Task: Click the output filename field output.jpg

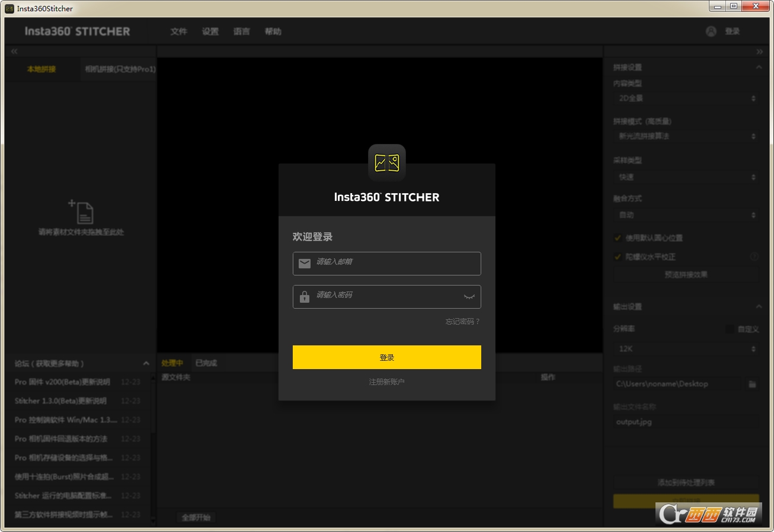Action: 686,422
